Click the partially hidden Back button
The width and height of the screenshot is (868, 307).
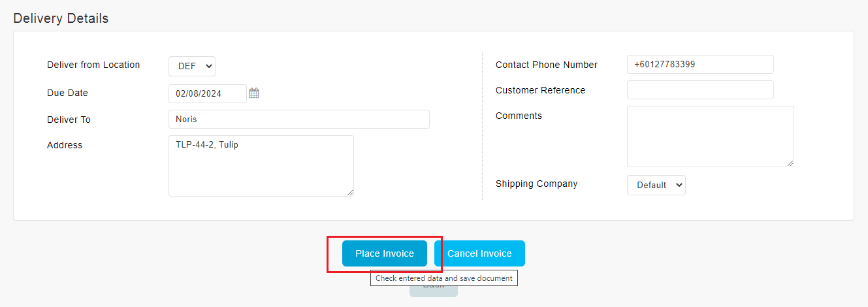(x=434, y=290)
